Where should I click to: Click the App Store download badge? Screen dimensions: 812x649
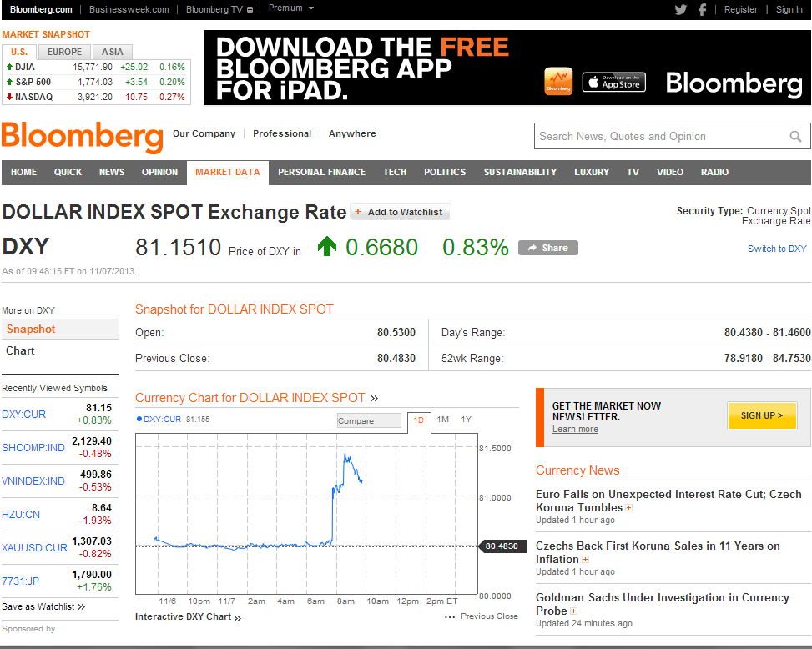click(x=613, y=82)
